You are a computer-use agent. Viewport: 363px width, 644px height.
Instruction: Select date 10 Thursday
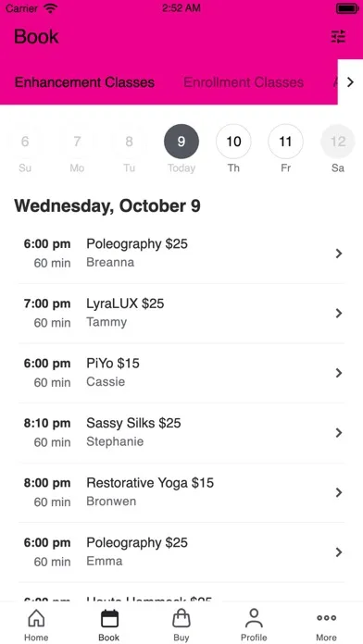point(233,142)
